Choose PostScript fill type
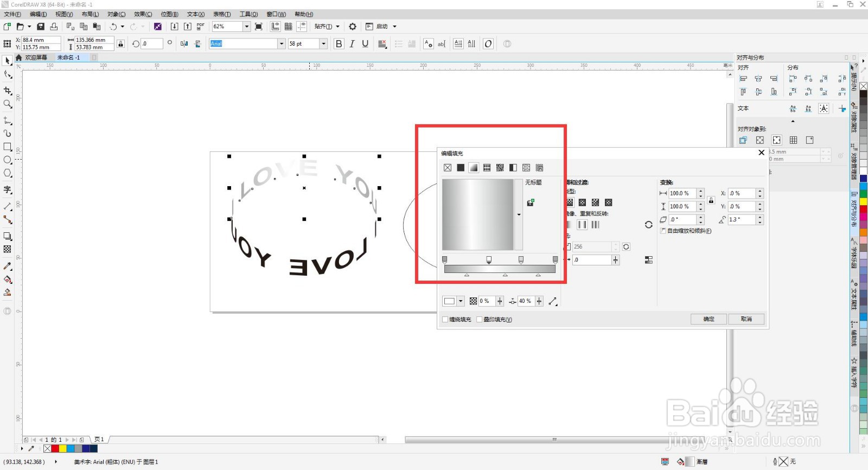Screen dimensions: 868x470 click(539, 168)
